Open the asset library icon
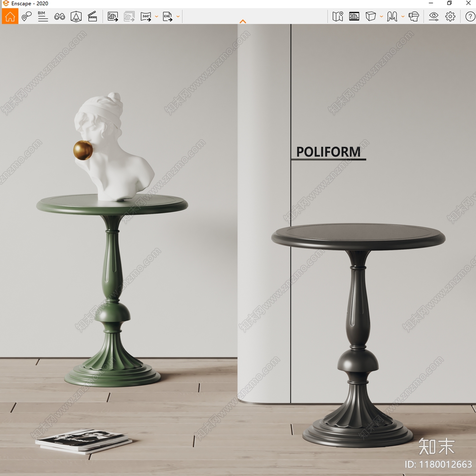Viewport: 476px width, 476px height. click(x=354, y=16)
